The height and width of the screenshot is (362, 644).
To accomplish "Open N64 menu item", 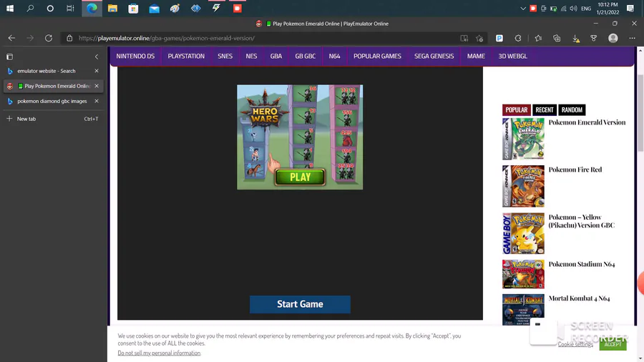I will 334,57.
